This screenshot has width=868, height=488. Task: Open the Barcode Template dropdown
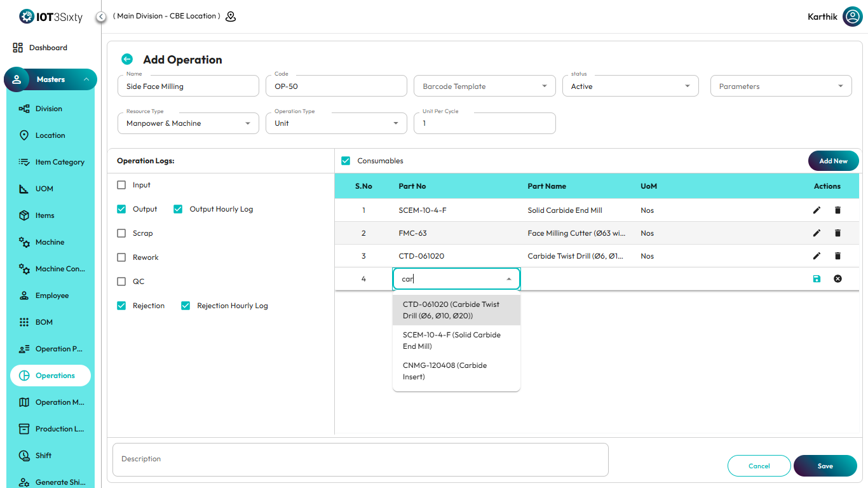(x=484, y=86)
